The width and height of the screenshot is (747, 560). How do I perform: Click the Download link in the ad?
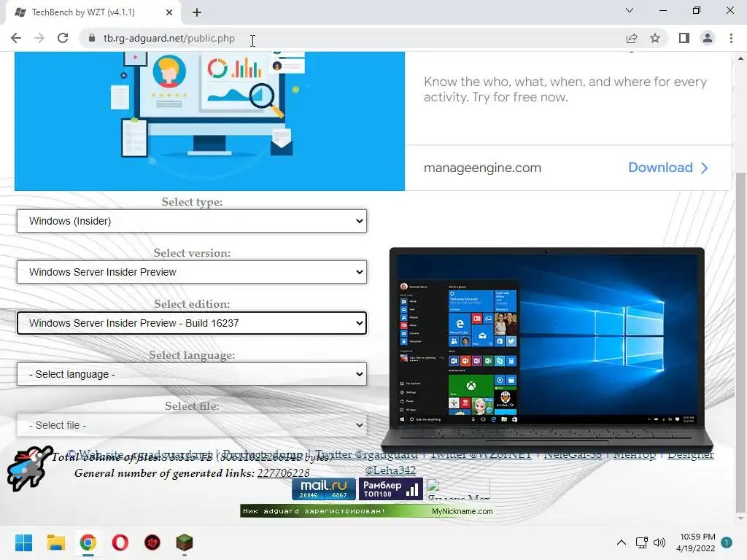tap(668, 168)
